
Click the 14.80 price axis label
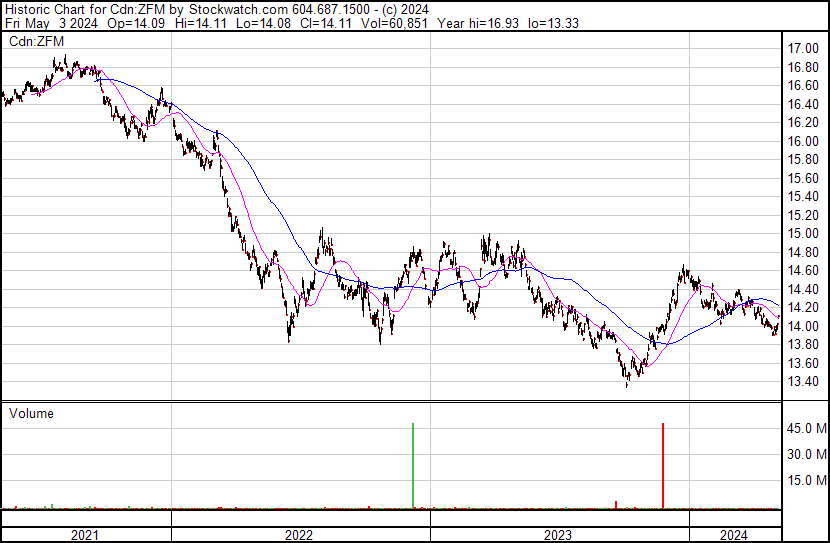coord(803,252)
